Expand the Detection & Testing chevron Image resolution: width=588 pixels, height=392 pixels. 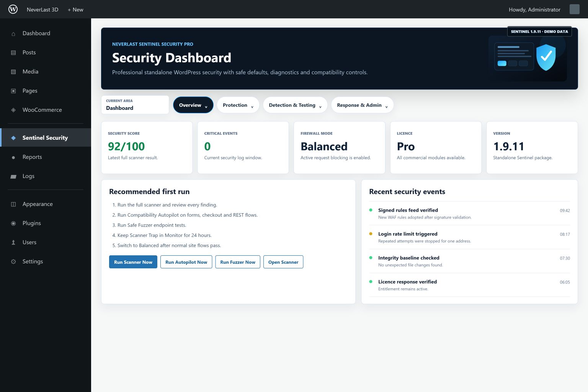(320, 107)
